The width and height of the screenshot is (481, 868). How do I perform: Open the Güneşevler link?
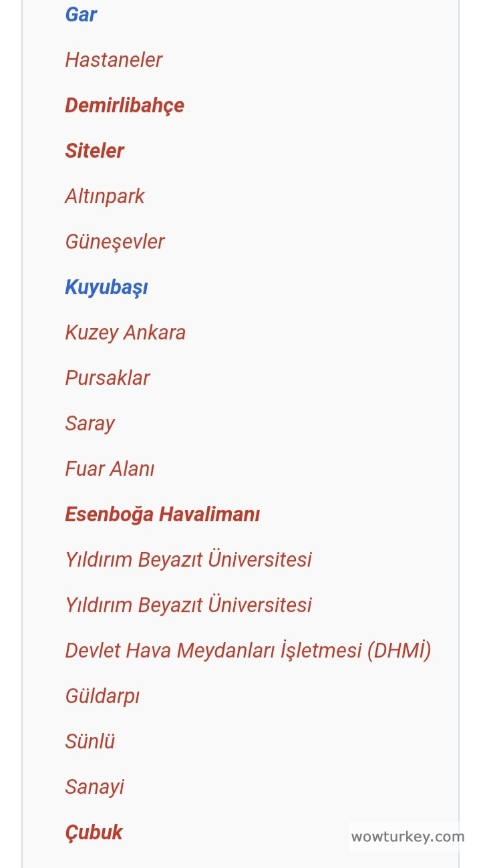tap(114, 242)
